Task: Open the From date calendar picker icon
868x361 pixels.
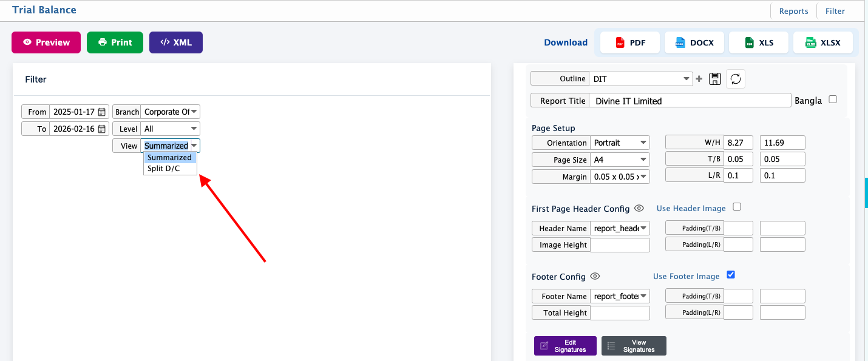Action: pos(102,112)
